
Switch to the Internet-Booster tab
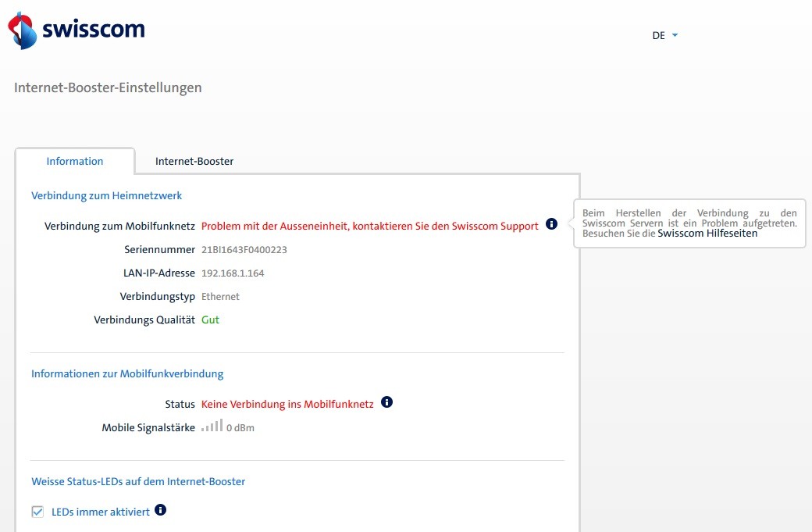[x=193, y=161]
